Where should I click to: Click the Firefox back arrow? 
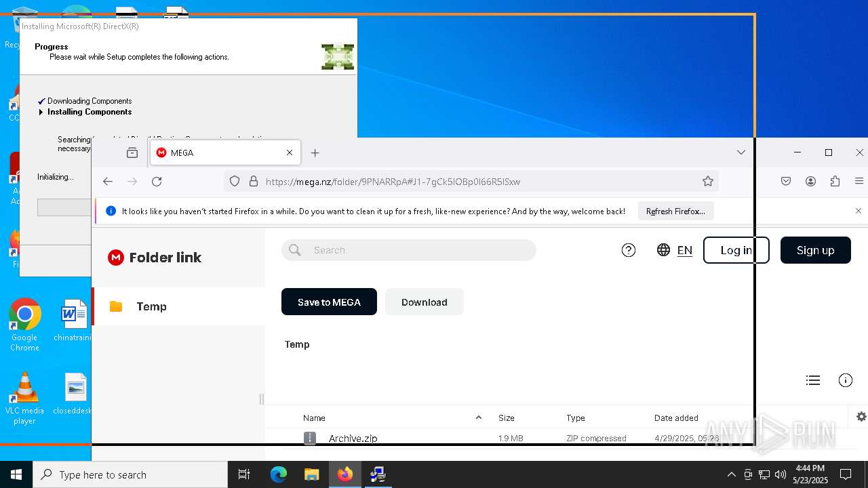pyautogui.click(x=108, y=182)
